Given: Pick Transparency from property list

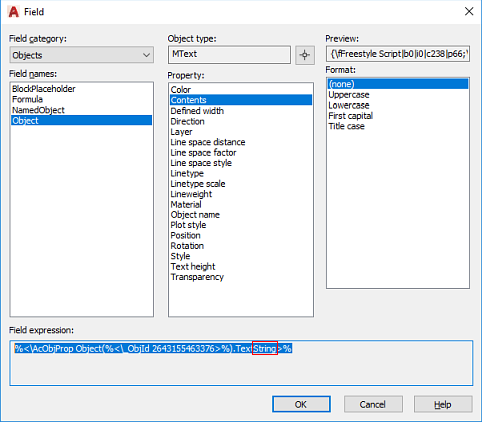Looking at the screenshot, I should [197, 277].
